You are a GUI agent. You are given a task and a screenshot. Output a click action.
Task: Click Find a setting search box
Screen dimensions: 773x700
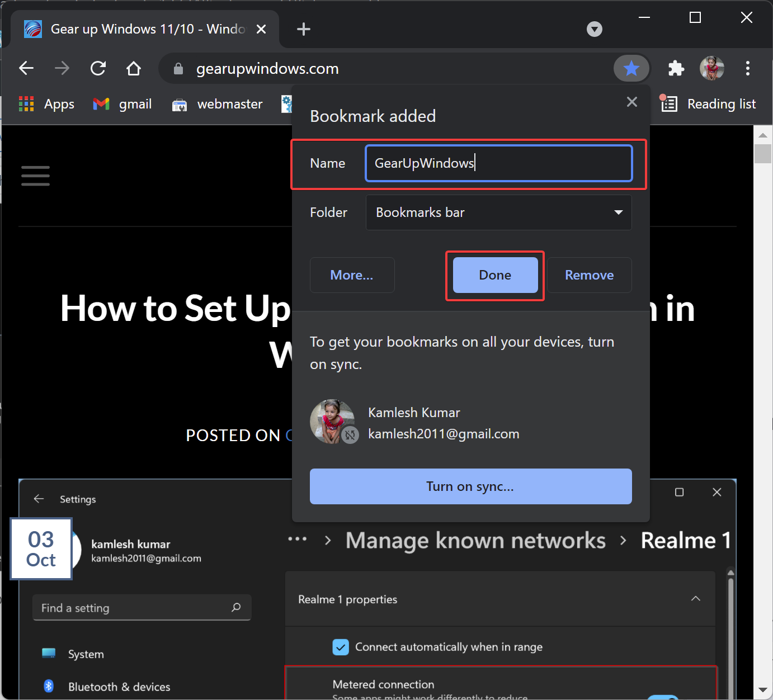pyautogui.click(x=142, y=608)
